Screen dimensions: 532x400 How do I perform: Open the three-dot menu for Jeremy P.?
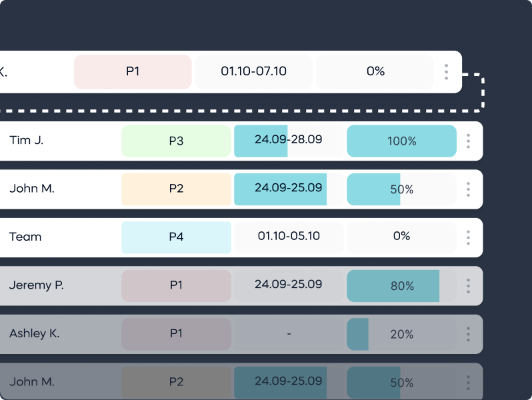click(x=469, y=286)
